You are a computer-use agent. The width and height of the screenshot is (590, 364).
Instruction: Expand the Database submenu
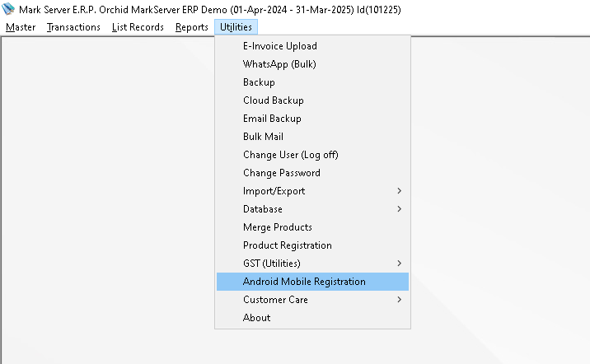tap(312, 209)
